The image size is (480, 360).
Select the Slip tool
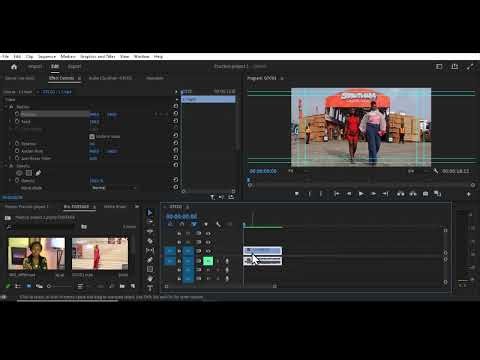pyautogui.click(x=150, y=250)
